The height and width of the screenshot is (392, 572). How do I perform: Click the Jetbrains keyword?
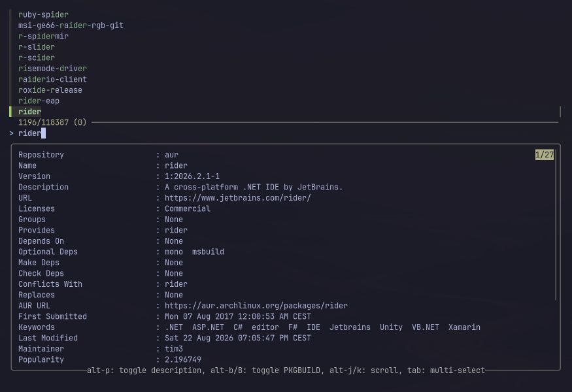coord(350,327)
